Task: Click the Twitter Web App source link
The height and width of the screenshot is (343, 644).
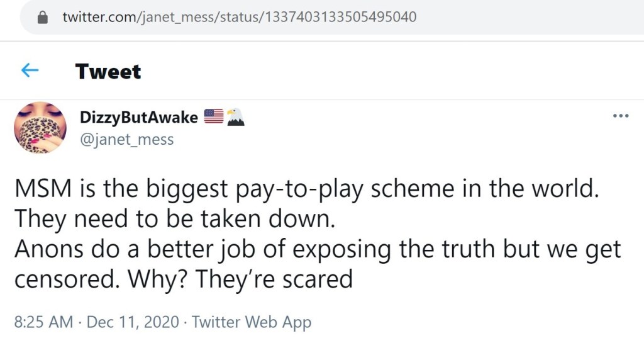Action: [252, 323]
